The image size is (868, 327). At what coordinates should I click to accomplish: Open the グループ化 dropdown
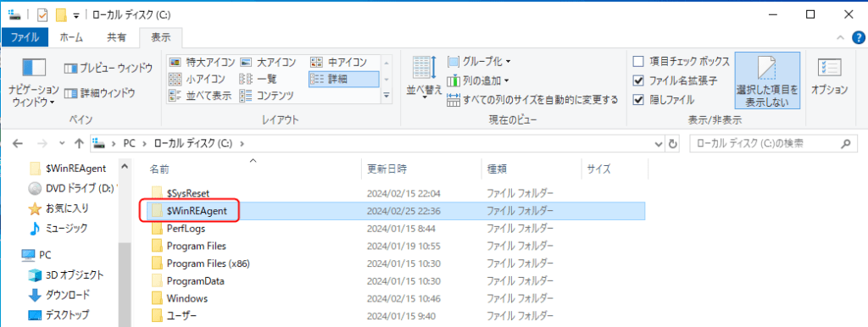click(x=479, y=61)
